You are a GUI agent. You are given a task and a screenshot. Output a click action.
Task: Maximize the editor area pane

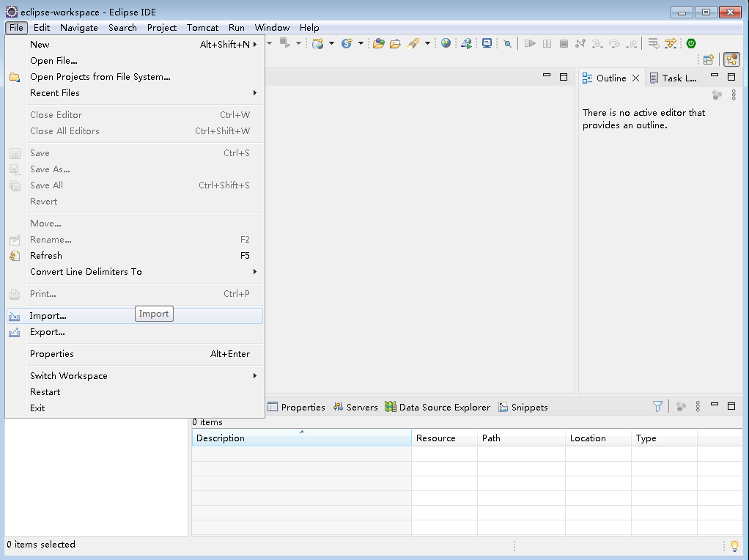click(x=564, y=77)
